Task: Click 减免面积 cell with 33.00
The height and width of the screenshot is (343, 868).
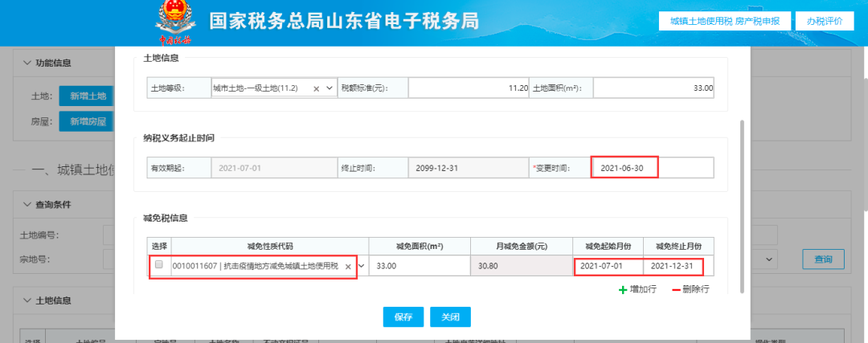Action: (x=420, y=266)
